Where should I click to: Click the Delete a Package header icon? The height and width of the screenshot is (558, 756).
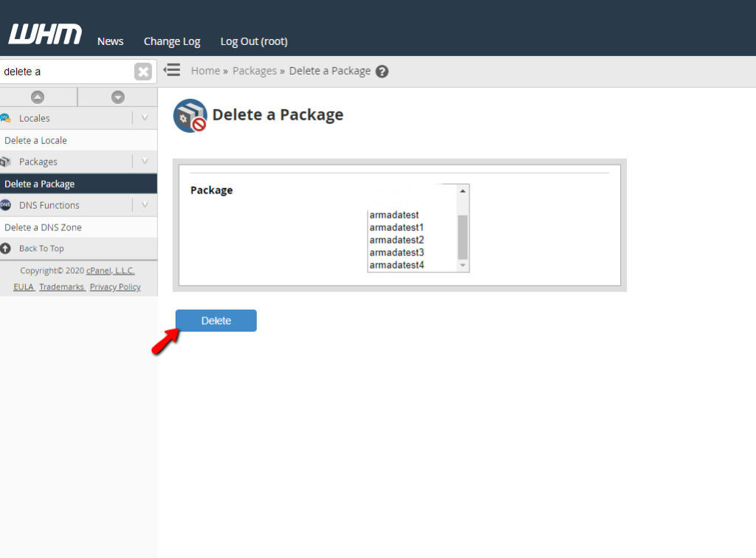click(190, 116)
